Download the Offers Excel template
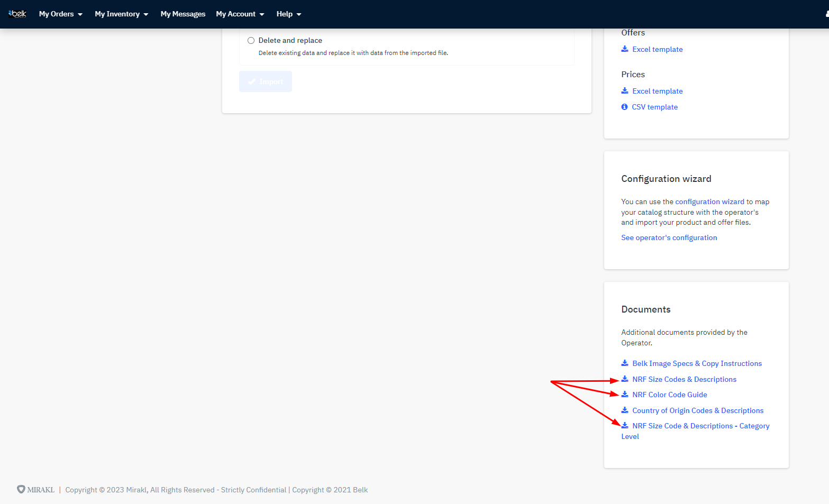 point(658,49)
